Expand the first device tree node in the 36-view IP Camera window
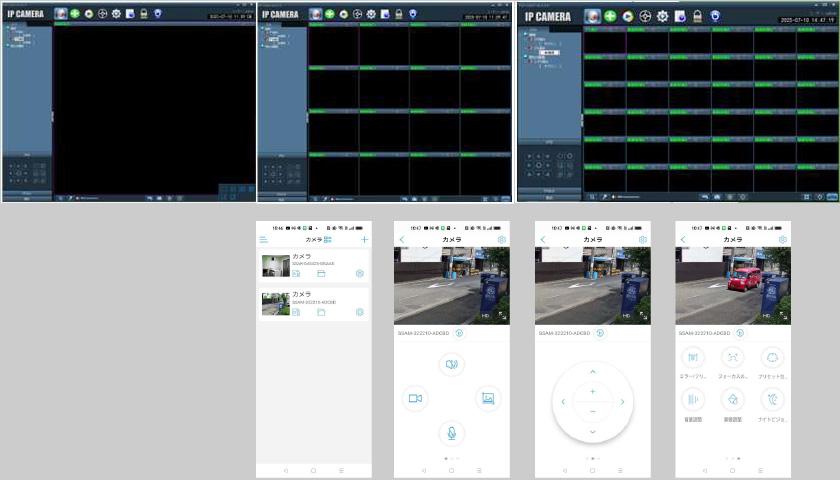 coord(526,34)
